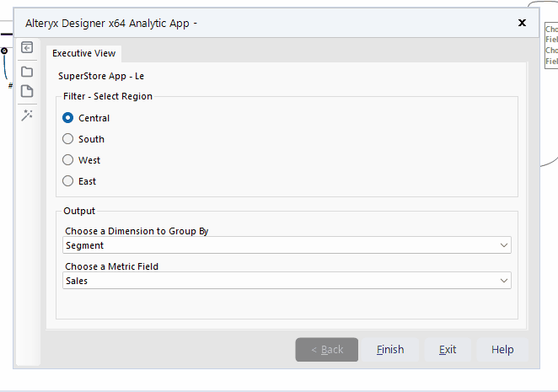Select the Central region radio button
The image size is (558, 392).
(68, 118)
